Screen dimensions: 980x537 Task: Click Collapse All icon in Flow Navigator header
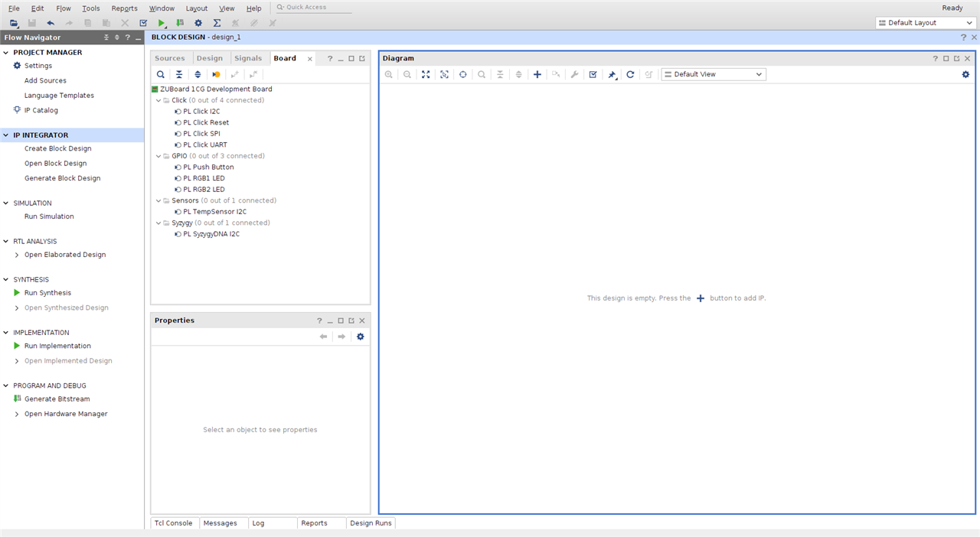pos(106,37)
